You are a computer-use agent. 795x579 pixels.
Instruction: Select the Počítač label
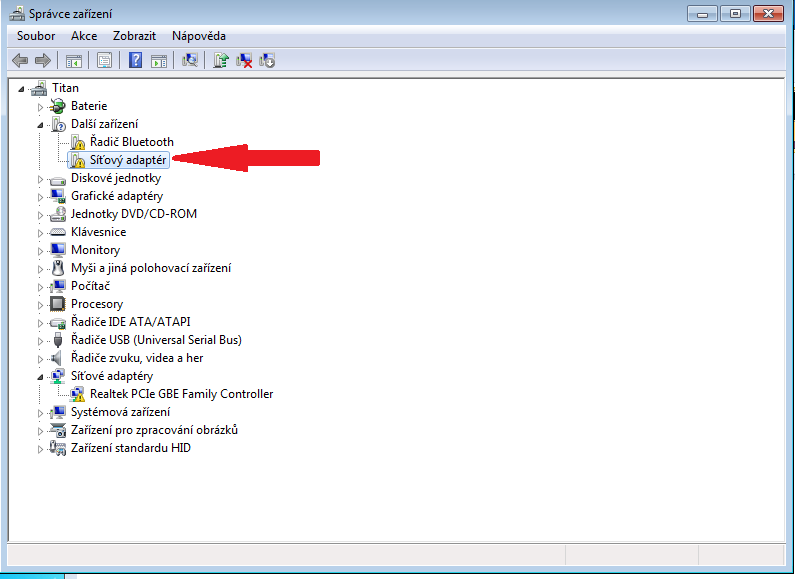coord(90,286)
